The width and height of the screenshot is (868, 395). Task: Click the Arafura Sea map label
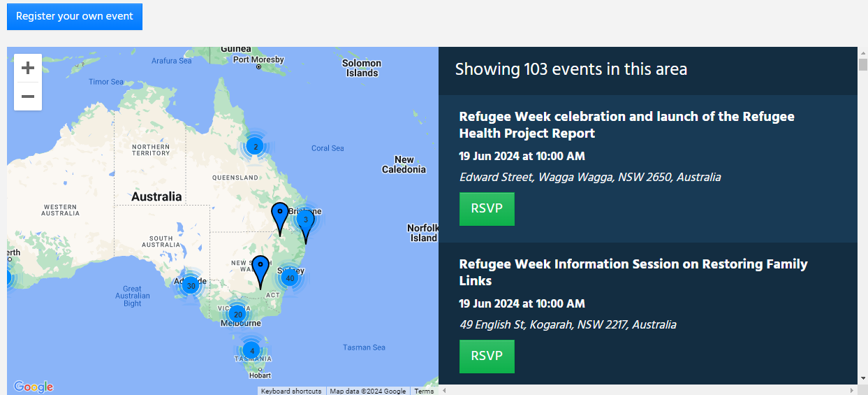(171, 61)
